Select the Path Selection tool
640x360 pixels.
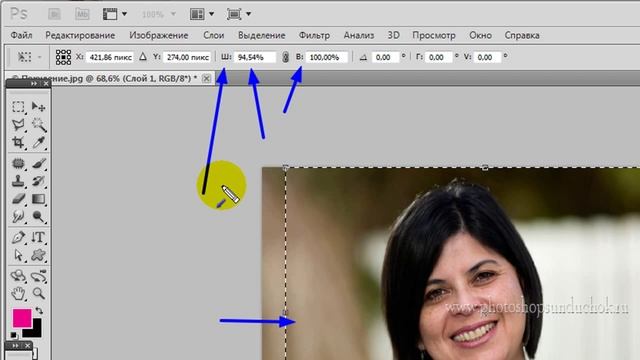coord(18,255)
